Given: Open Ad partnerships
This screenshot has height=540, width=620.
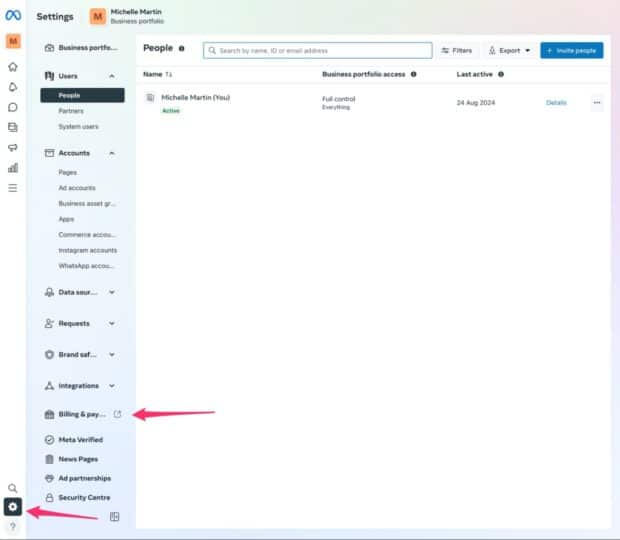Looking at the screenshot, I should click(78, 478).
